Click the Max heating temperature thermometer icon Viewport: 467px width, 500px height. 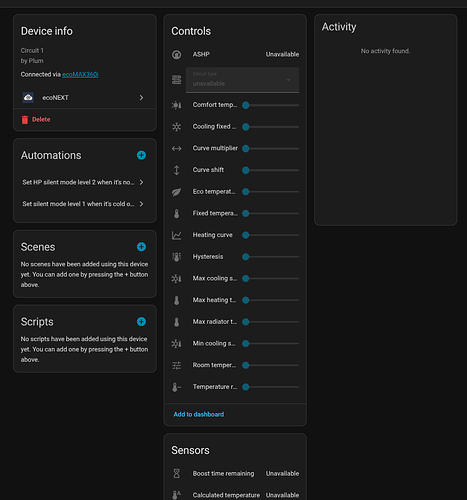(176, 300)
